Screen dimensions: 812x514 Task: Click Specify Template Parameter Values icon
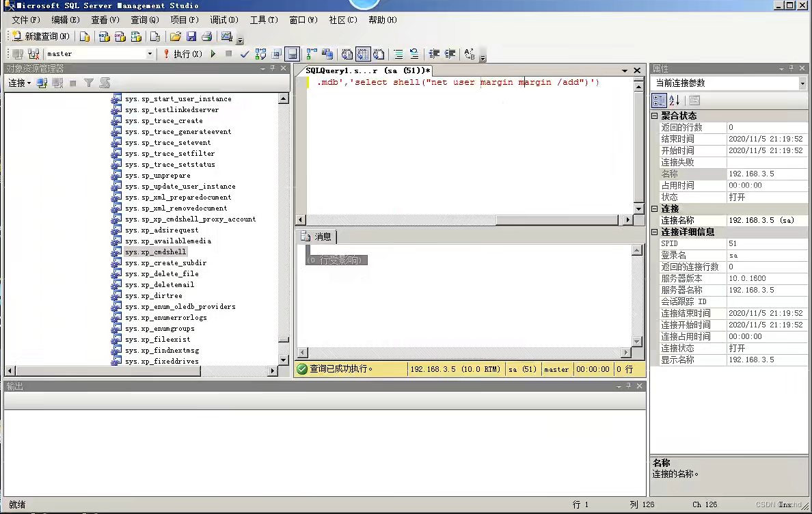point(470,54)
